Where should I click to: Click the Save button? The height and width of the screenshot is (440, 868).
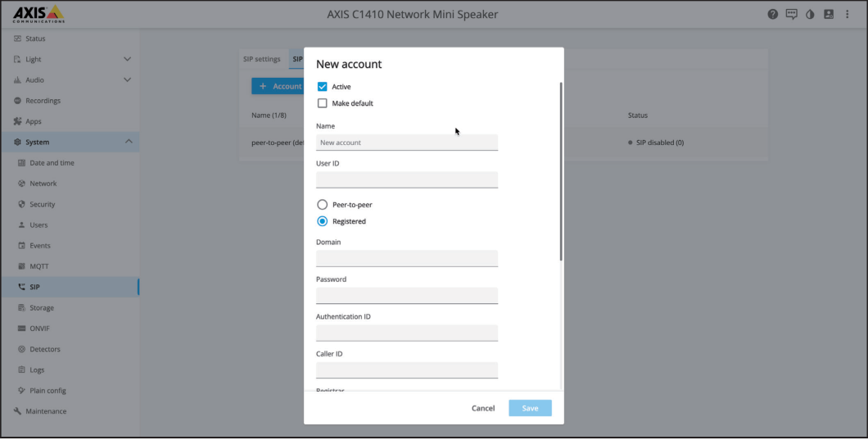tap(531, 408)
